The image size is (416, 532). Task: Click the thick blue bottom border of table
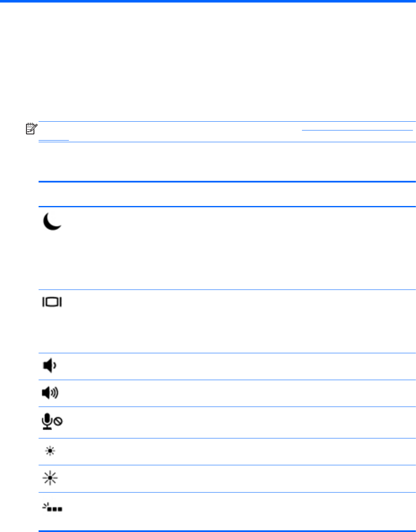pyautogui.click(x=226, y=531)
